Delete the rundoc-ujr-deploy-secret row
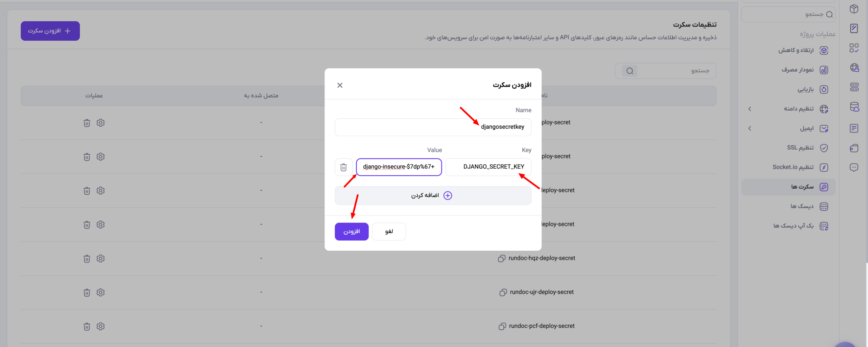The height and width of the screenshot is (347, 868). [87, 292]
